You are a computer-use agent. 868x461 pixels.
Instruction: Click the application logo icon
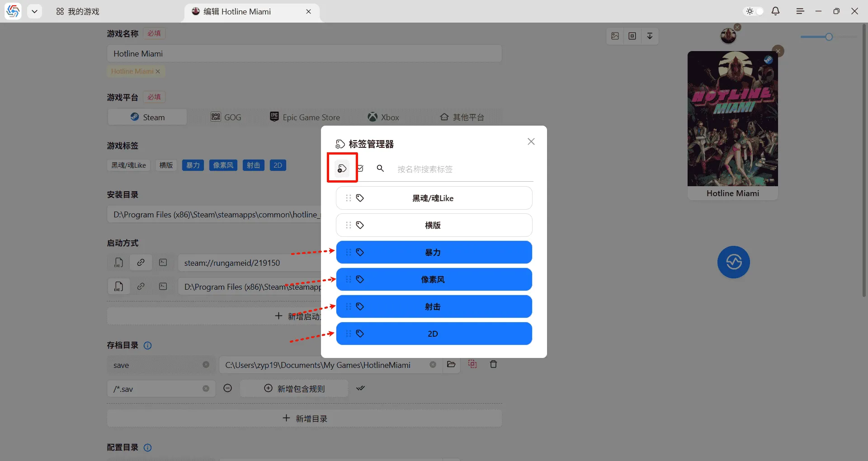[13, 11]
